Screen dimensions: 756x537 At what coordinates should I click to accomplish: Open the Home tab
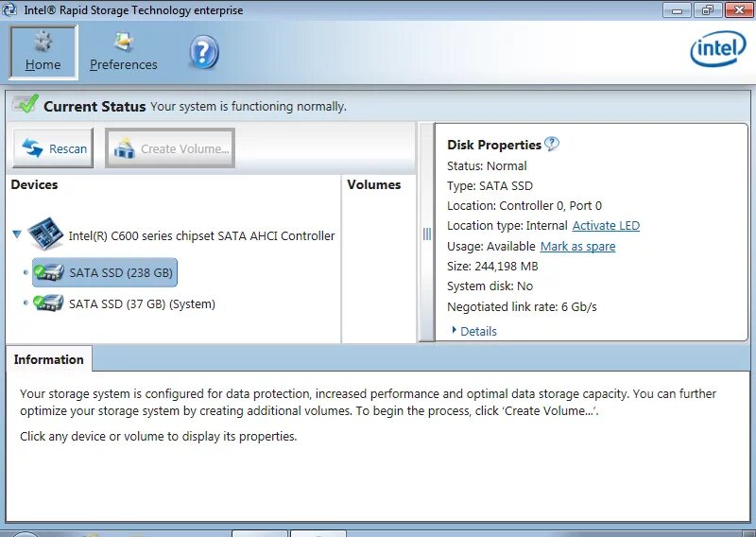[43, 53]
